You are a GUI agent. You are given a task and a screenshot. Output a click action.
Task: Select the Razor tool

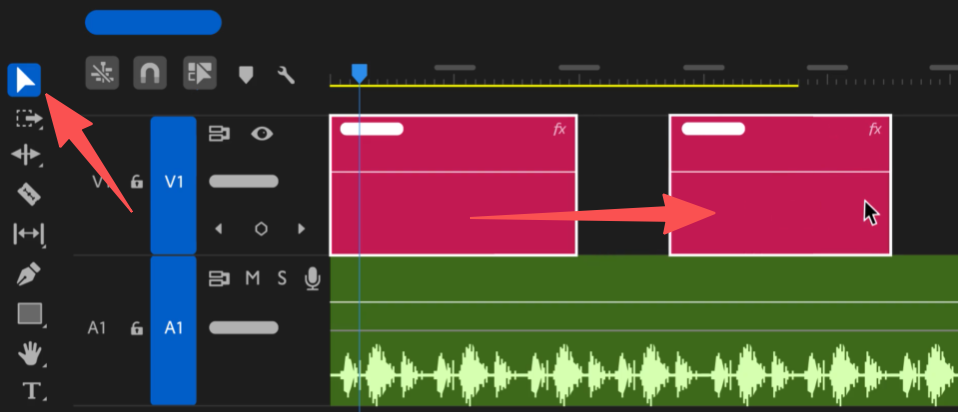[x=28, y=194]
